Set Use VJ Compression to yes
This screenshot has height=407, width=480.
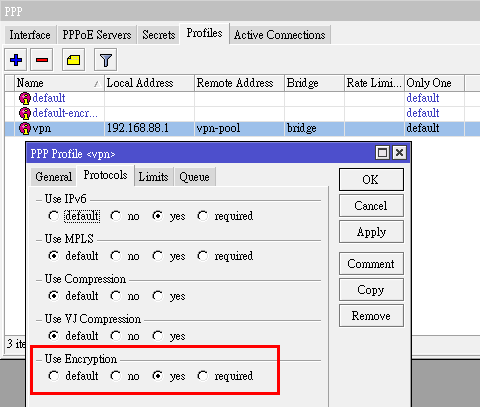click(x=158, y=336)
